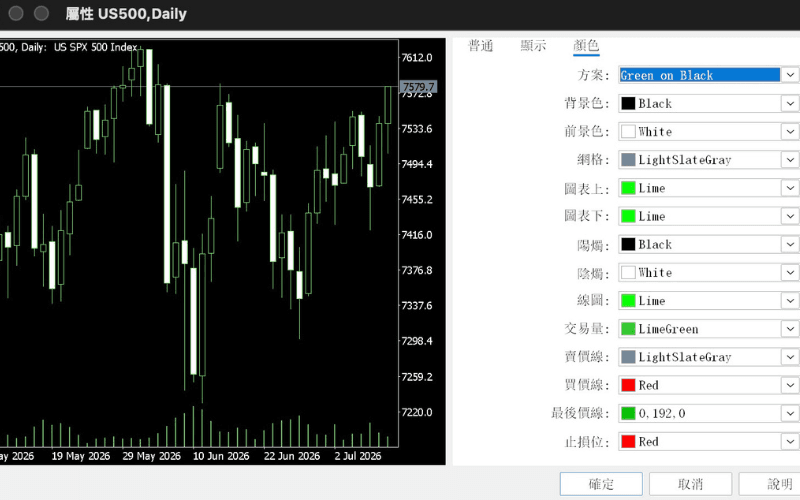Click the 7220.0 price axis label
Viewport: 800px width, 500px height.
tap(417, 412)
